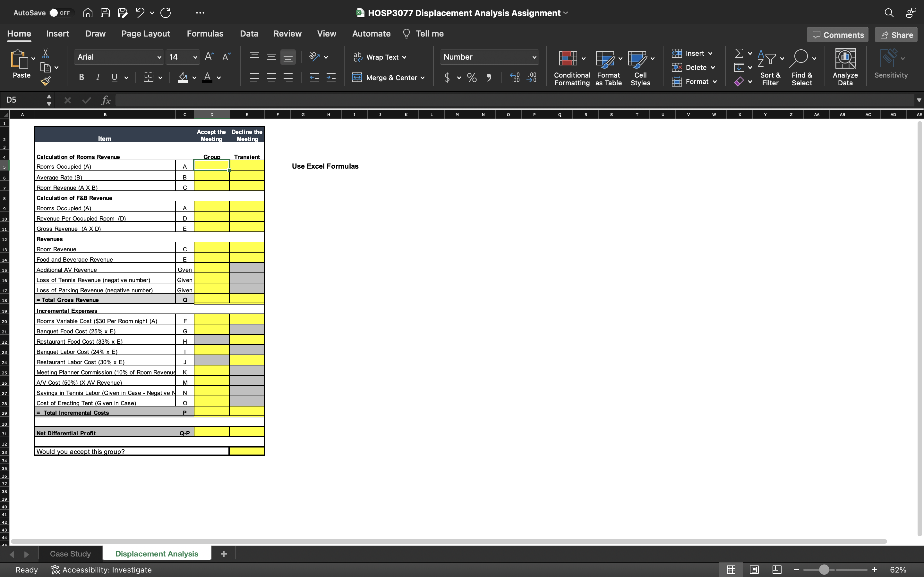Expand the Number format dropdown

[x=534, y=57]
